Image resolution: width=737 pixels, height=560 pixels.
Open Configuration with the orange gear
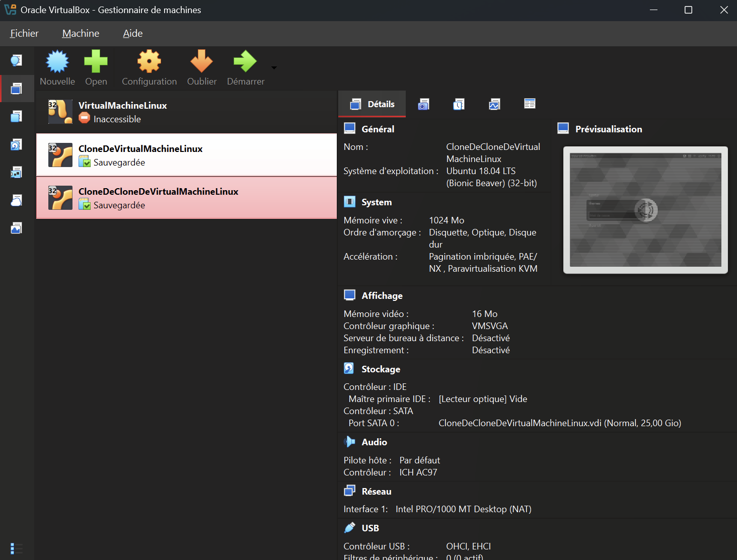click(x=150, y=68)
